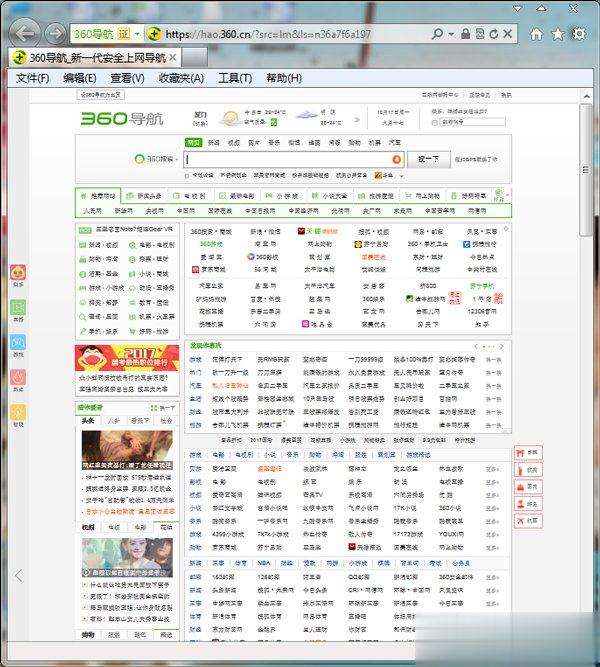Image resolution: width=600 pixels, height=667 pixels.
Task: Select the radio button below the search box
Action: (186, 176)
